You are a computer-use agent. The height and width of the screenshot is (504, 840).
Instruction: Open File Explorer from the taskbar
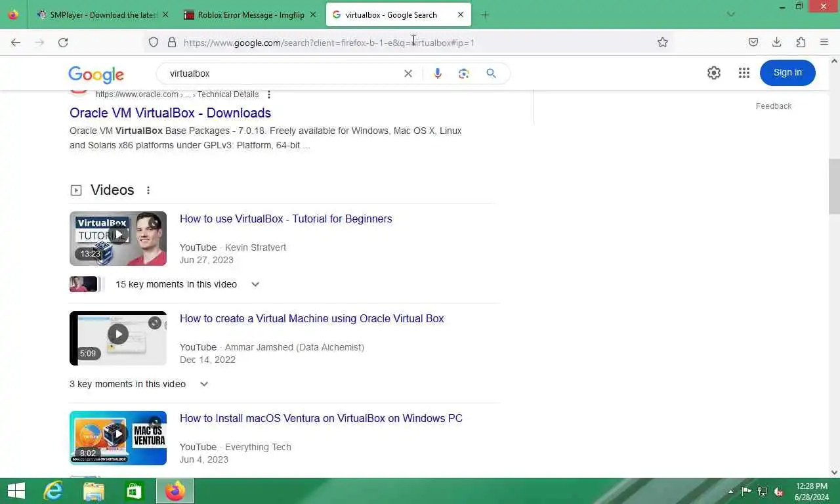[94, 491]
